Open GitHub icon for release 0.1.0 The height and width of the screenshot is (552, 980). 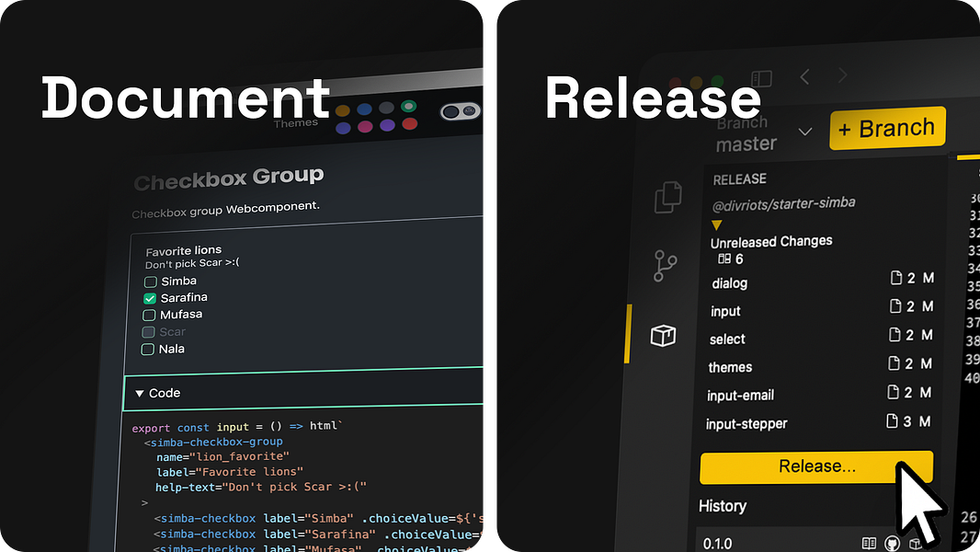(892, 543)
